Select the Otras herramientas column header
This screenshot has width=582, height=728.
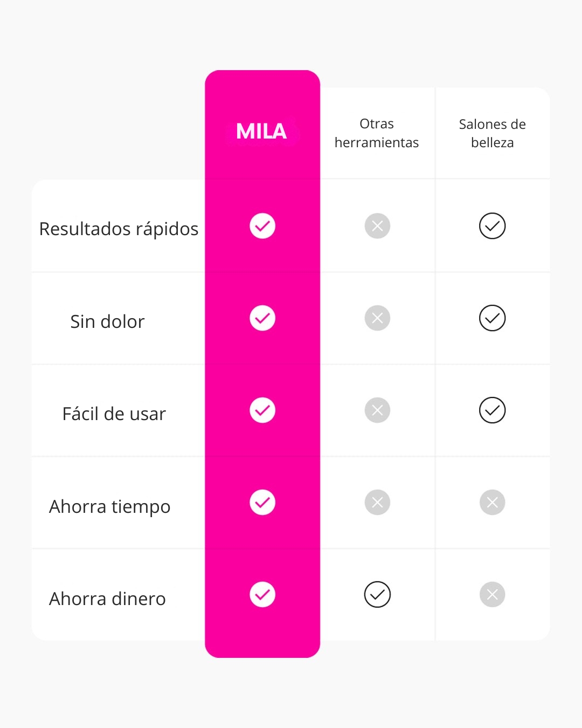pyautogui.click(x=377, y=133)
